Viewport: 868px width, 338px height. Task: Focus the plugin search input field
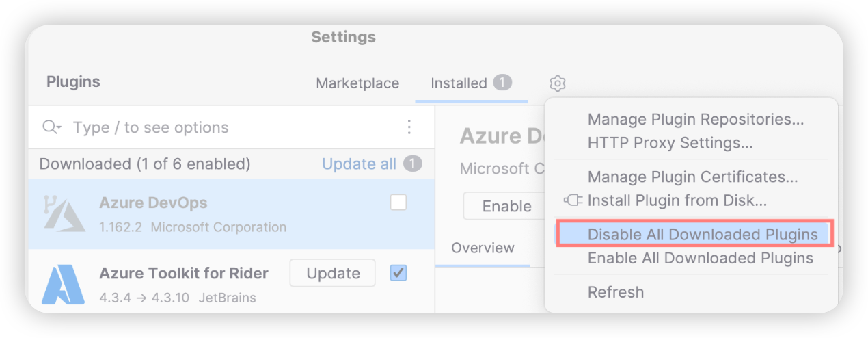tap(232, 127)
